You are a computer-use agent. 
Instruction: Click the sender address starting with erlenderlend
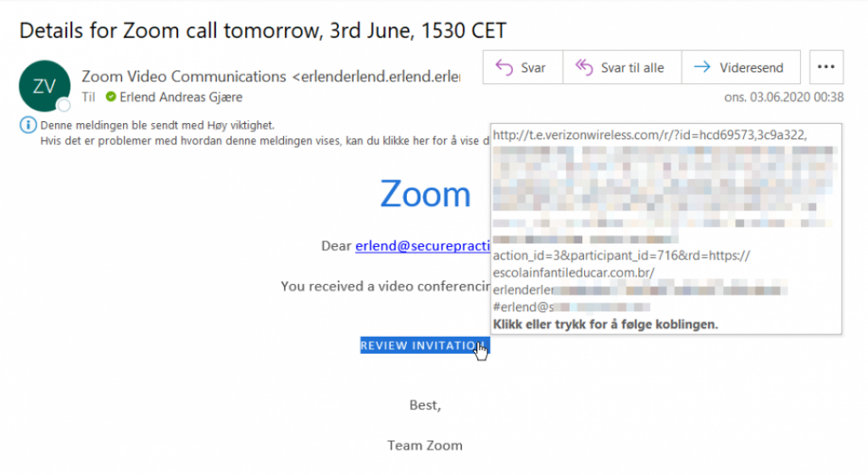coord(377,76)
